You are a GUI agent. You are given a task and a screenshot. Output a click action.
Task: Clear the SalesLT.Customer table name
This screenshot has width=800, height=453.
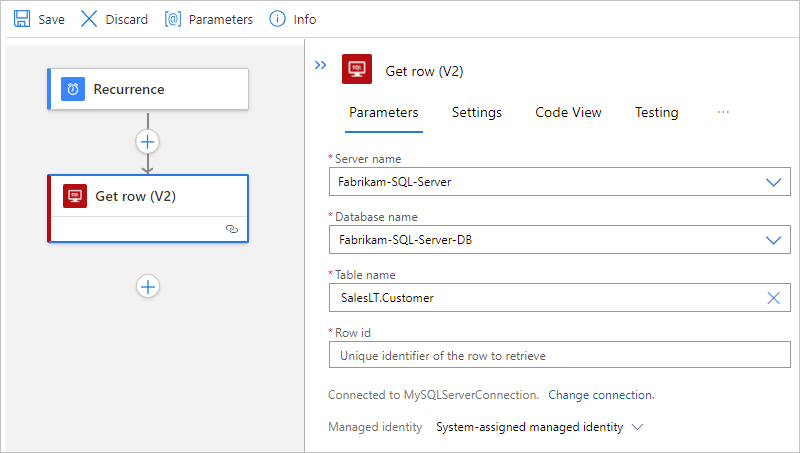click(772, 297)
